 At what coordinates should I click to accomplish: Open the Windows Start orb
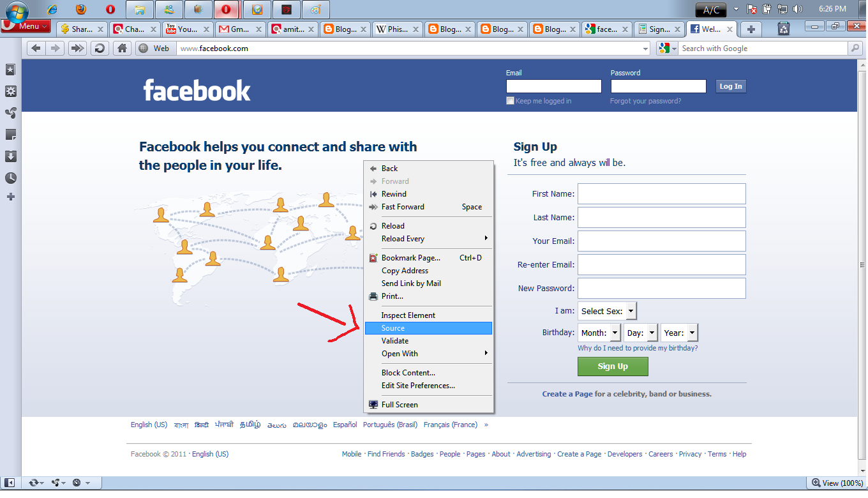[x=17, y=11]
